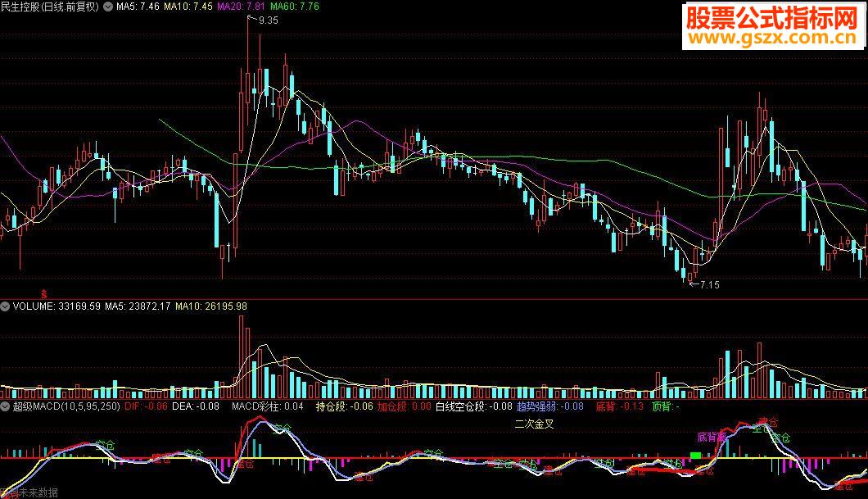Image resolution: width=868 pixels, height=499 pixels.
Task: Select the 趋势强弱: -0.08 value
Action: tap(550, 406)
